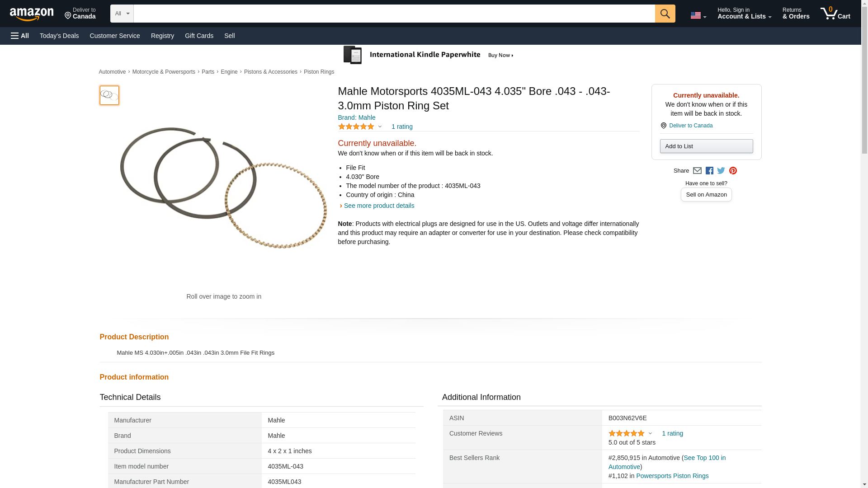
Task: Open the shopping cart
Action: 835,14
